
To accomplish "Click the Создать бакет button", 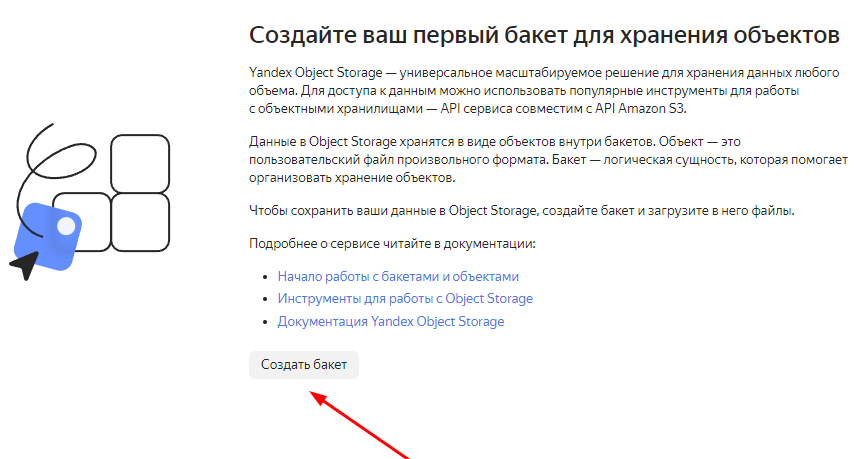I will (303, 365).
